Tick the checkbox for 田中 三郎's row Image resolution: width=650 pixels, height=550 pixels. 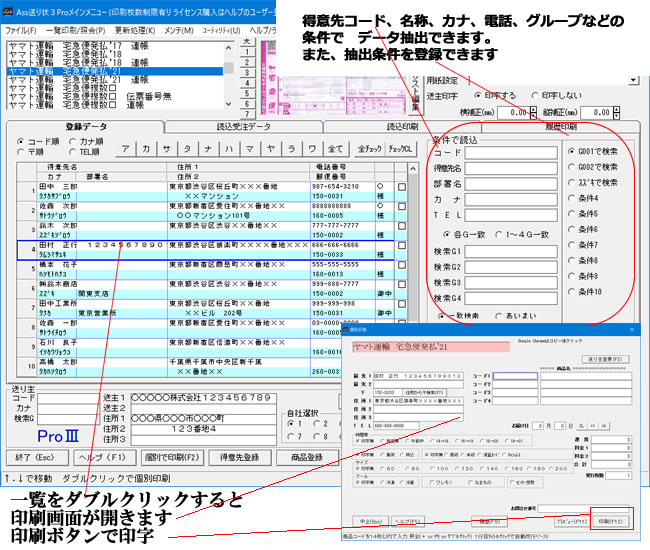point(401,187)
